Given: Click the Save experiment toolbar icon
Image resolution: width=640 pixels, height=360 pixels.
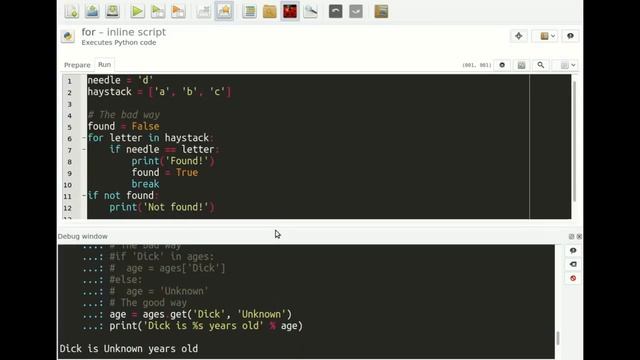Looking at the screenshot, I should [112, 11].
